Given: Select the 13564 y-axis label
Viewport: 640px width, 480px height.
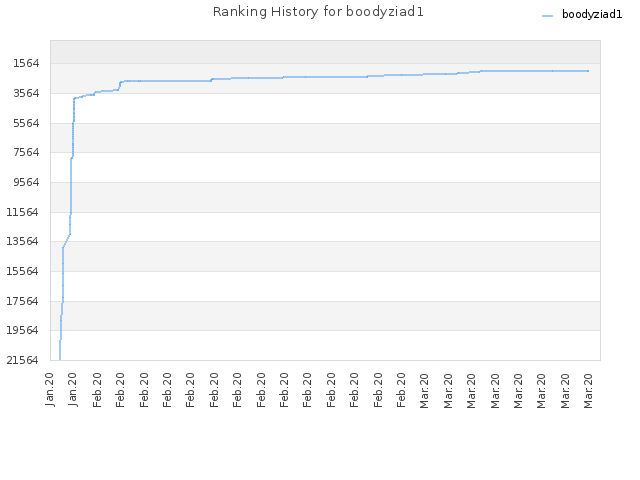Looking at the screenshot, I should 22,241.
